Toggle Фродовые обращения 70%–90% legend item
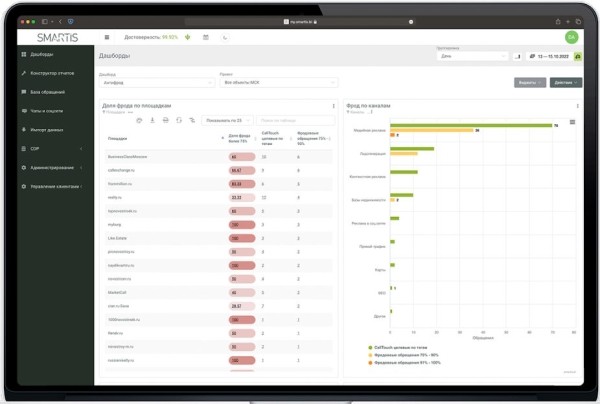600x404 pixels. (x=400, y=356)
